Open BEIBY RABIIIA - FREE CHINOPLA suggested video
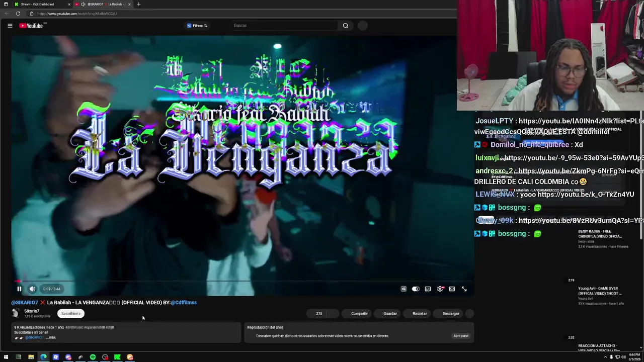644x362 pixels. pyautogui.click(x=600, y=234)
